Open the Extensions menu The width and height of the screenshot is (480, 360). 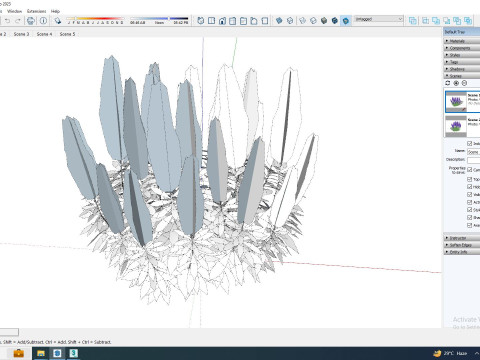coord(37,11)
